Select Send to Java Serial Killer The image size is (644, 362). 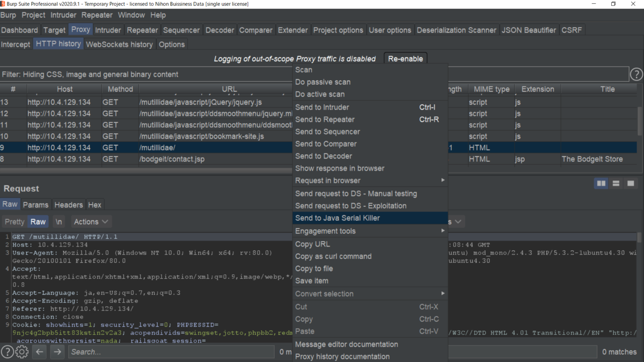370,218
